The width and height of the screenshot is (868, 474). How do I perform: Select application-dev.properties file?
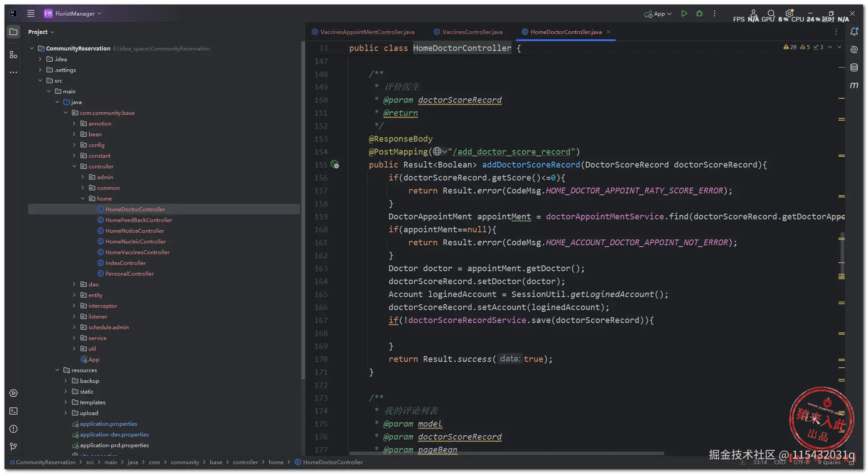click(114, 434)
